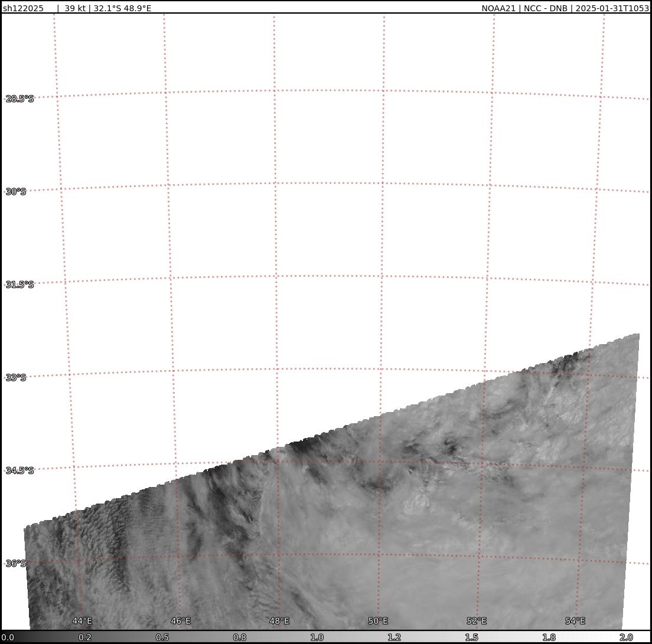Viewport: 652px width, 644px height.
Task: Select the 36°S latitude label
Action: click(16, 564)
